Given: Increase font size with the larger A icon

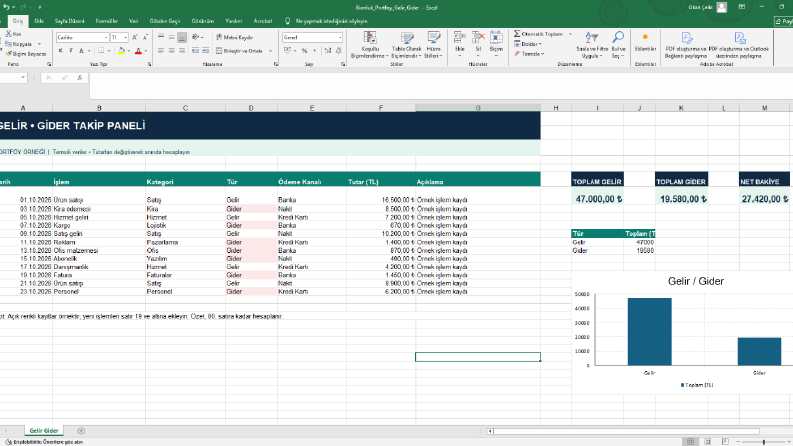Looking at the screenshot, I should tap(135, 37).
